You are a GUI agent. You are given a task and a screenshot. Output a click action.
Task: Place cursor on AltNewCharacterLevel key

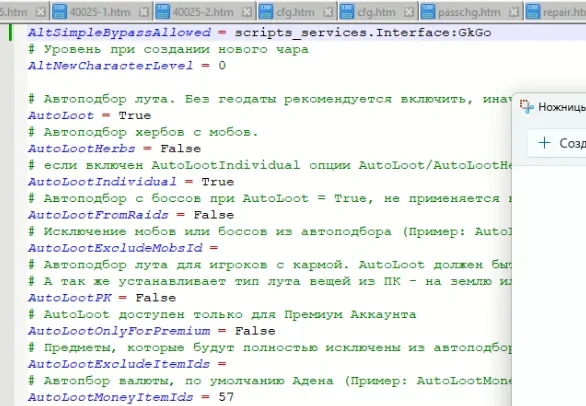111,66
